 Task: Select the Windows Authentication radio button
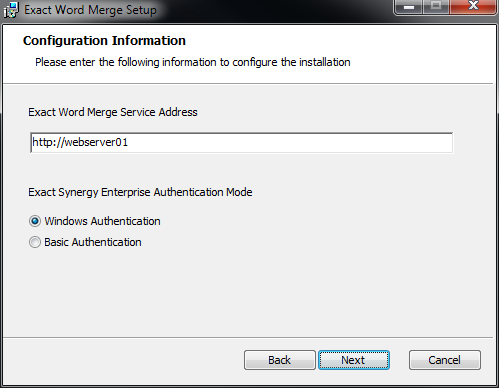(x=35, y=221)
